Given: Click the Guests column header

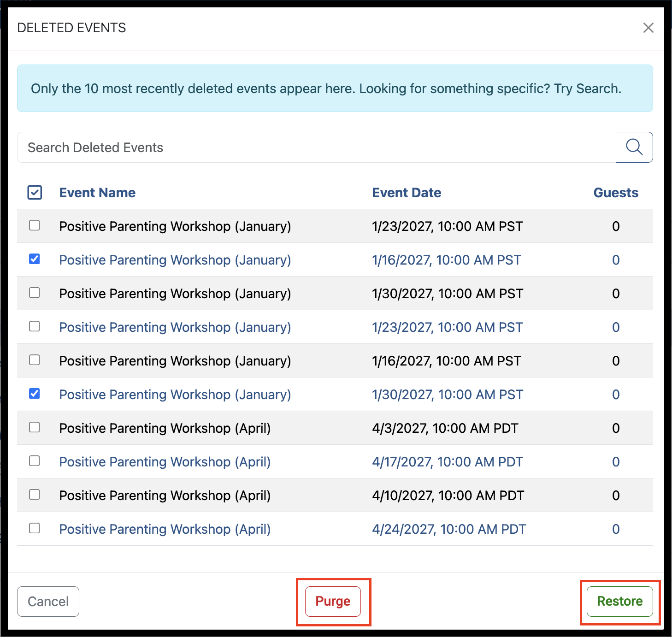Looking at the screenshot, I should click(x=616, y=193).
